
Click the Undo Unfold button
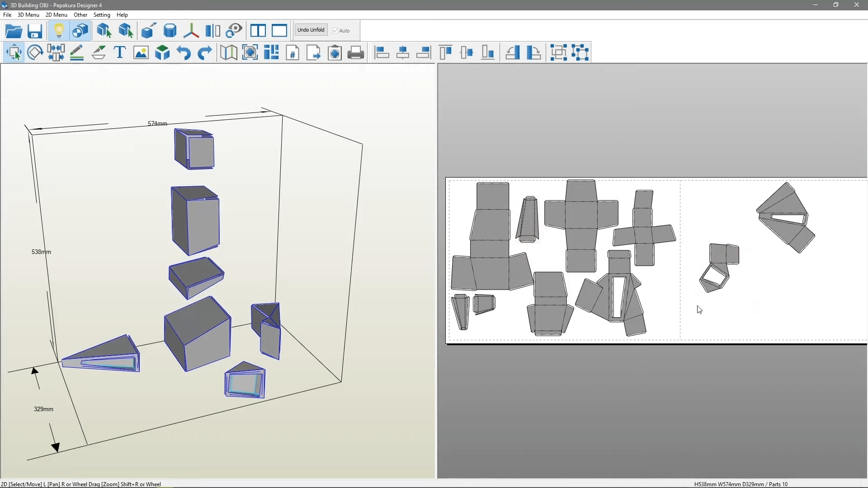click(311, 30)
